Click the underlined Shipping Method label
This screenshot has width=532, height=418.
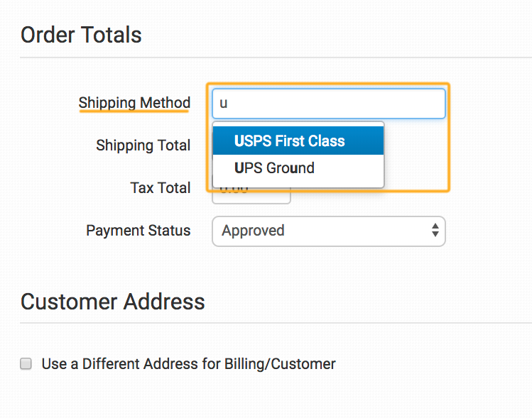tap(134, 103)
